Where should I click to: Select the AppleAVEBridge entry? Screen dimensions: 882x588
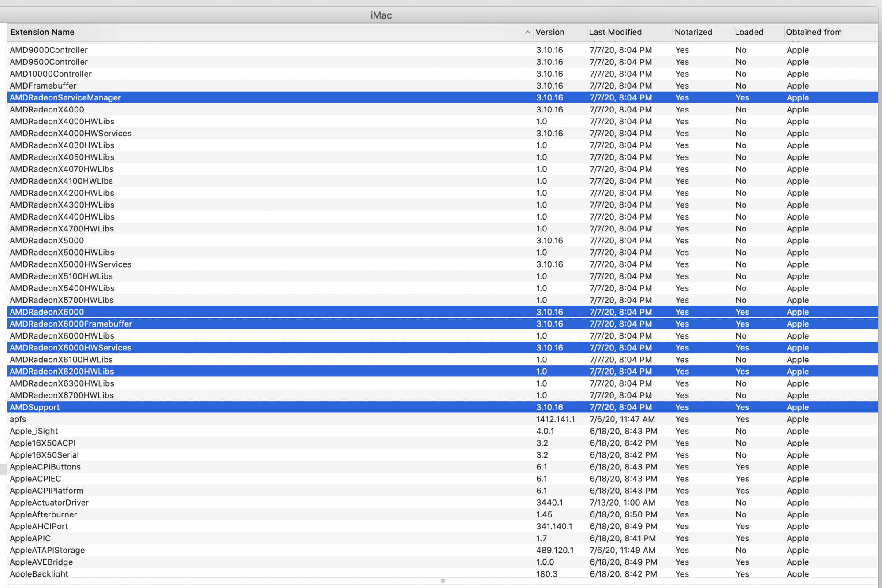tap(41, 562)
